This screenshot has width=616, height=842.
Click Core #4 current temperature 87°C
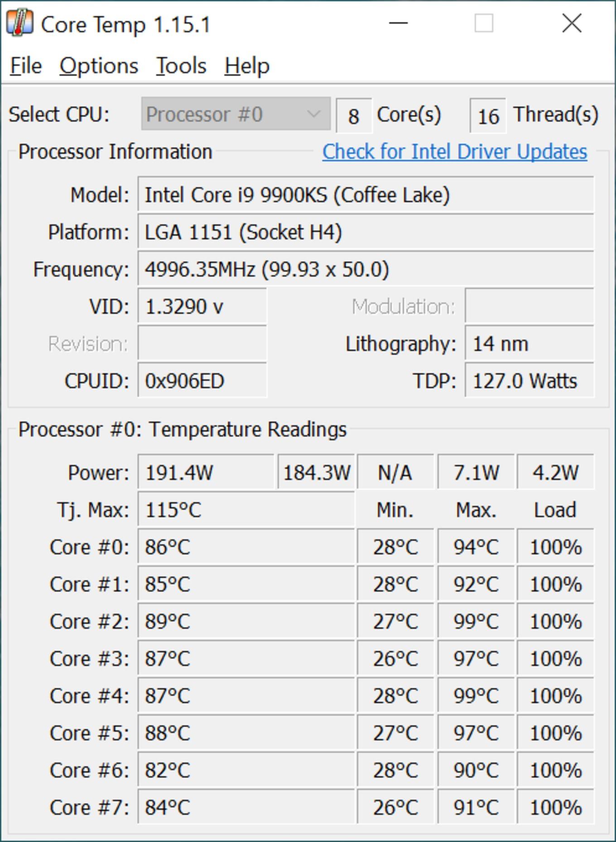(246, 696)
